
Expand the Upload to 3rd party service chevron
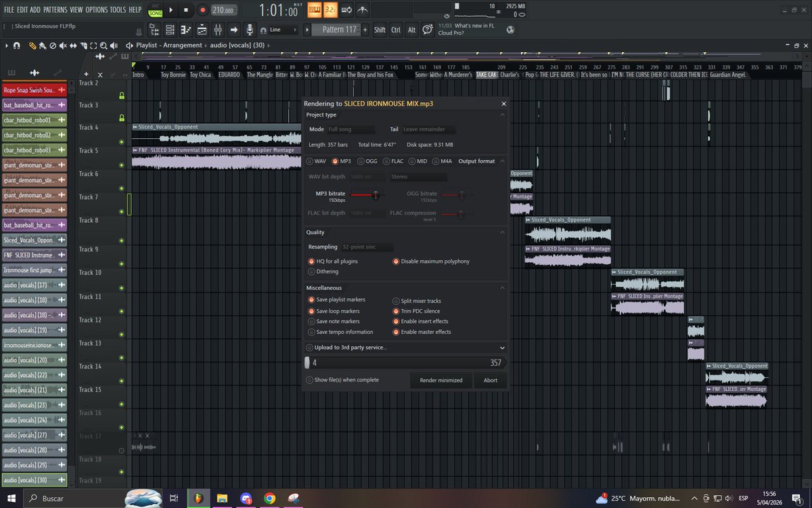502,347
